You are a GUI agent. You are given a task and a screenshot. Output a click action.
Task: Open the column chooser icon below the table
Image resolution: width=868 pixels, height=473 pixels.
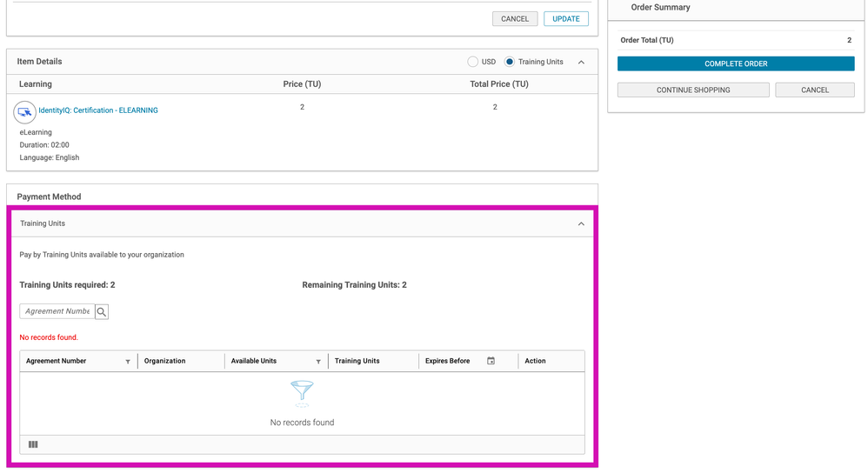point(33,444)
